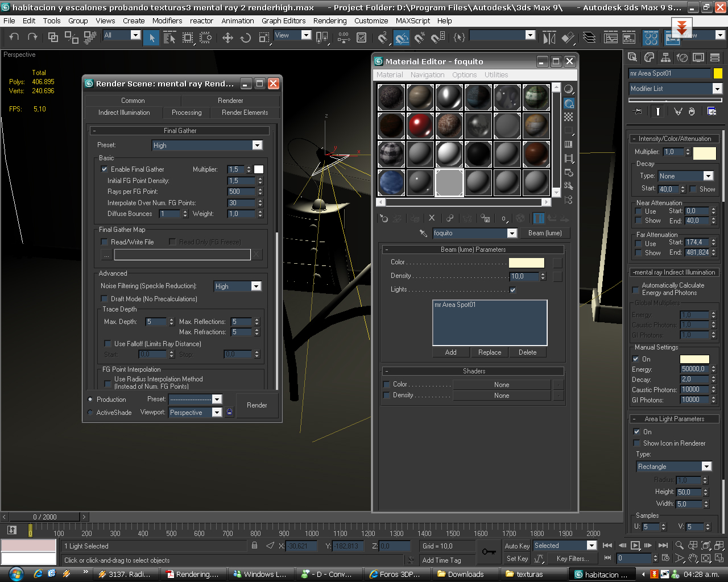Open the Select by Name tool
728x582 pixels.
(169, 38)
